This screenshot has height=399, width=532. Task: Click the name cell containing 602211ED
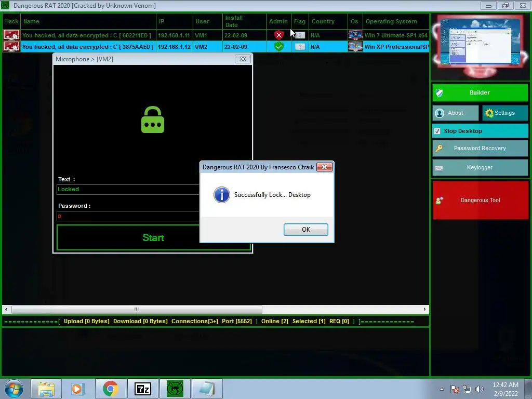coord(88,35)
